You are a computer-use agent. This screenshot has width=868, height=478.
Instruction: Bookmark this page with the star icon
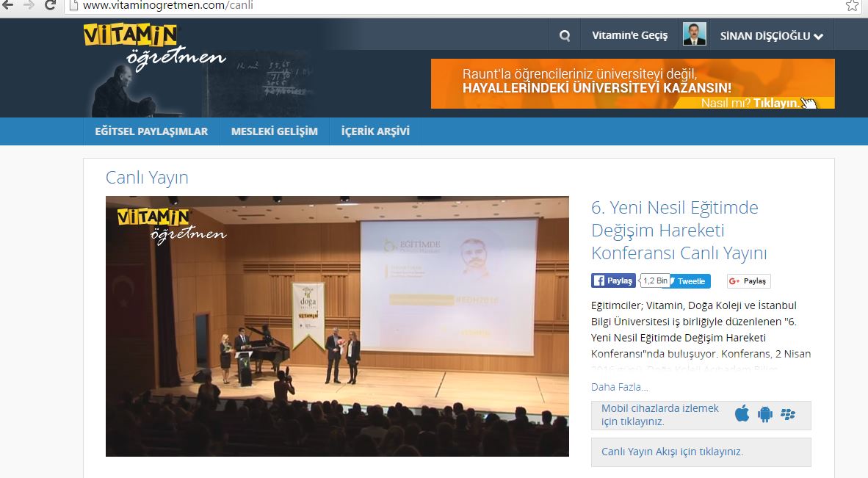click(x=852, y=6)
